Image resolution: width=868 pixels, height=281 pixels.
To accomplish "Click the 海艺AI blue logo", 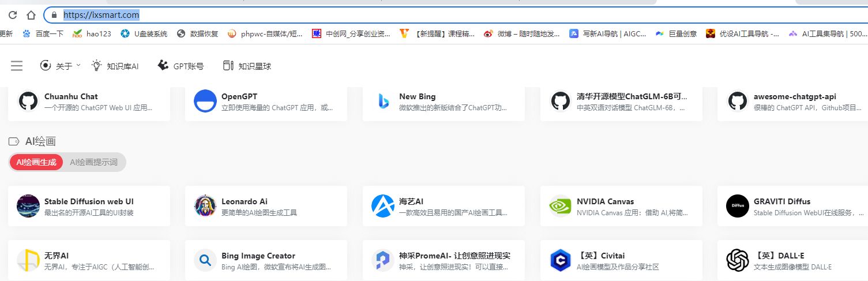I will click(383, 206).
